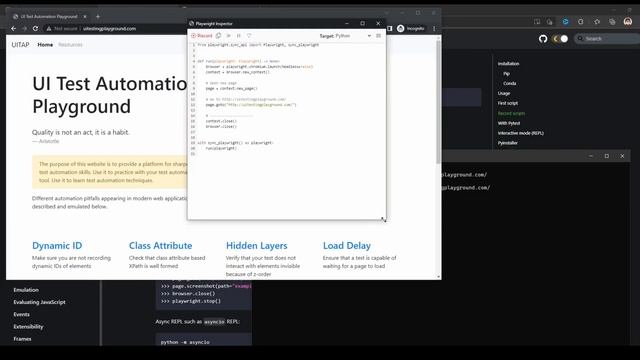The height and width of the screenshot is (360, 640).
Task: Minimize the terminal window
Action: pyautogui.click(x=591, y=156)
